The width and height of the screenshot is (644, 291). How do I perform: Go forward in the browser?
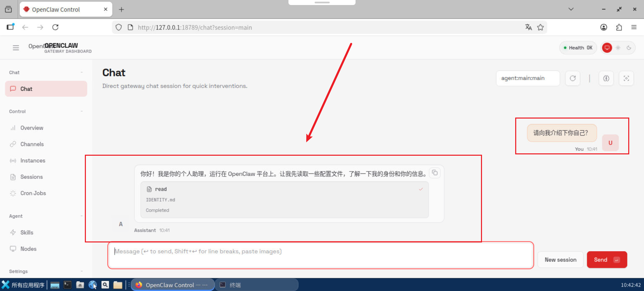[40, 27]
